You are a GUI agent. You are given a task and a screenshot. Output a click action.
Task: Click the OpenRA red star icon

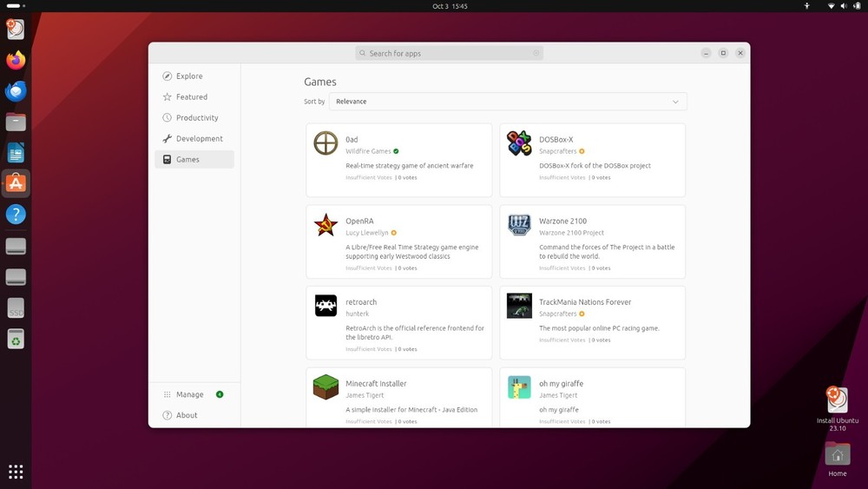point(325,224)
